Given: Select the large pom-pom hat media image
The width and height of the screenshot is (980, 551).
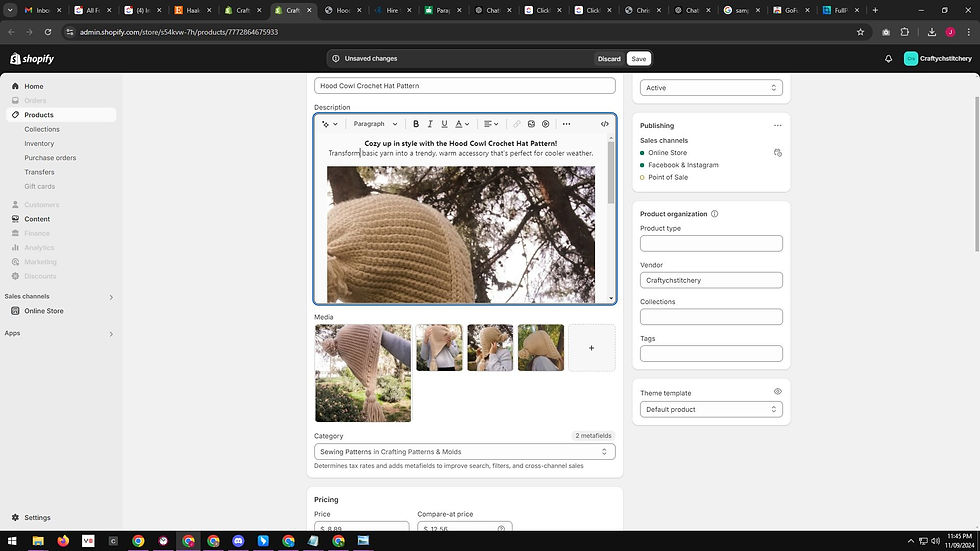Looking at the screenshot, I should pyautogui.click(x=363, y=373).
